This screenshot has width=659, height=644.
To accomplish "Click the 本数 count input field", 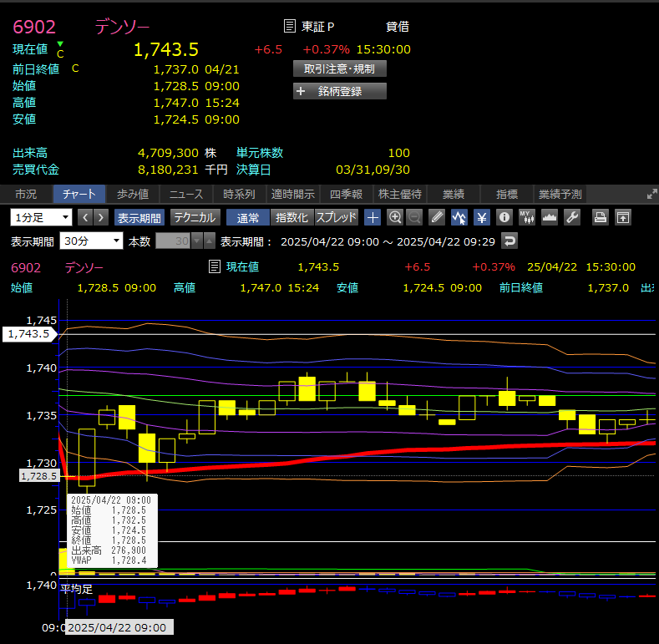I will pyautogui.click(x=173, y=241).
